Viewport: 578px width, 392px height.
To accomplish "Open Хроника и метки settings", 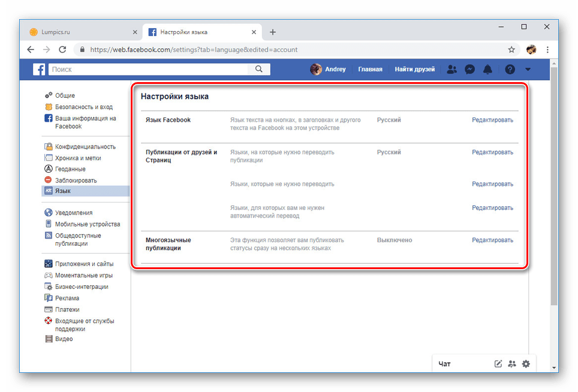I will 78,158.
